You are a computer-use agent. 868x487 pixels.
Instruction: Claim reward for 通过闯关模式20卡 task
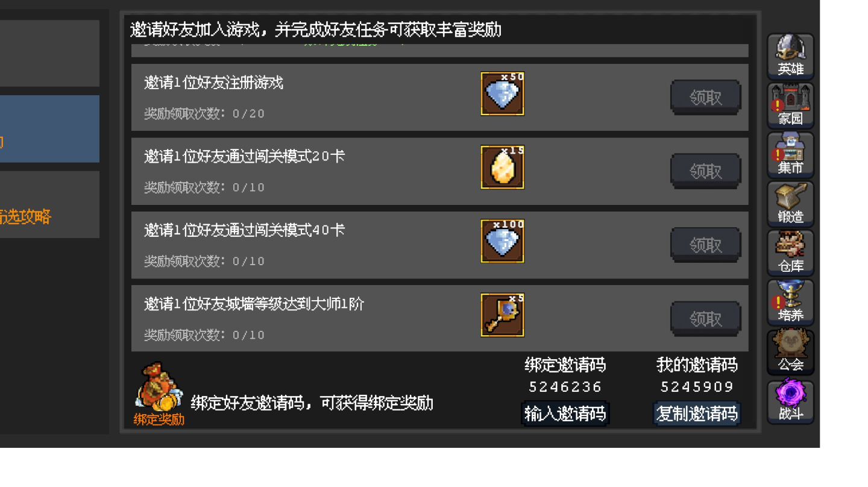coord(705,171)
